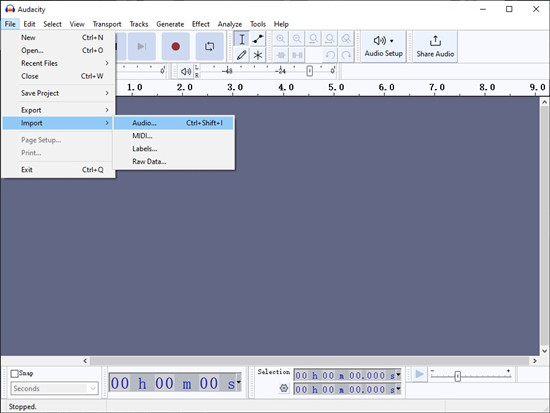Select Labels... from Import submenu
Screen dimensions: 550x413
click(174, 149)
